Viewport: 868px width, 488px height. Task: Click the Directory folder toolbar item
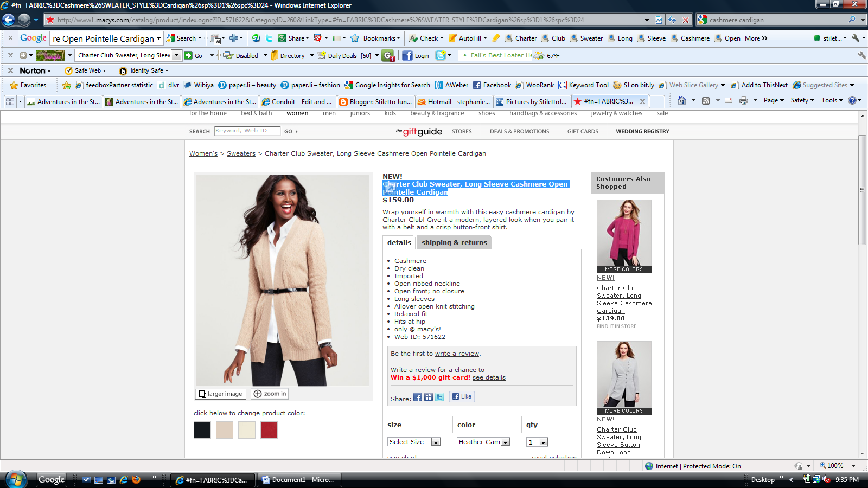pos(288,55)
